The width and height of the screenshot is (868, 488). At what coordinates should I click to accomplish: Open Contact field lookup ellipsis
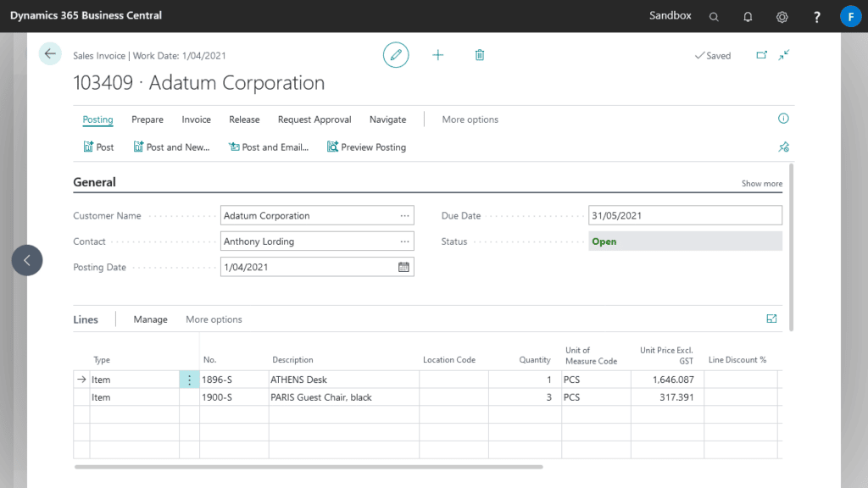(405, 241)
